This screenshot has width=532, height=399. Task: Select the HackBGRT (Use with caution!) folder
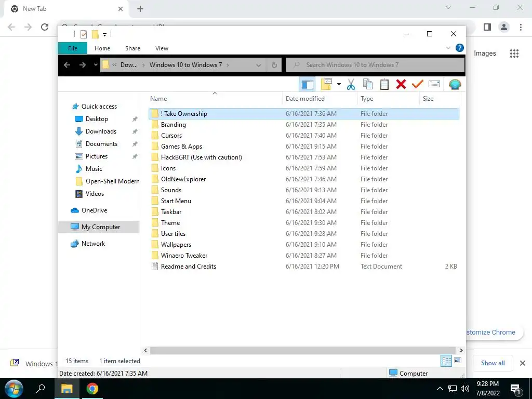pos(201,157)
